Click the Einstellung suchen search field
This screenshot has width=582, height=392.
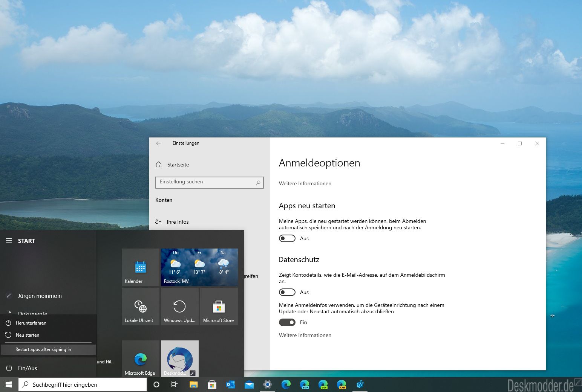pos(209,182)
